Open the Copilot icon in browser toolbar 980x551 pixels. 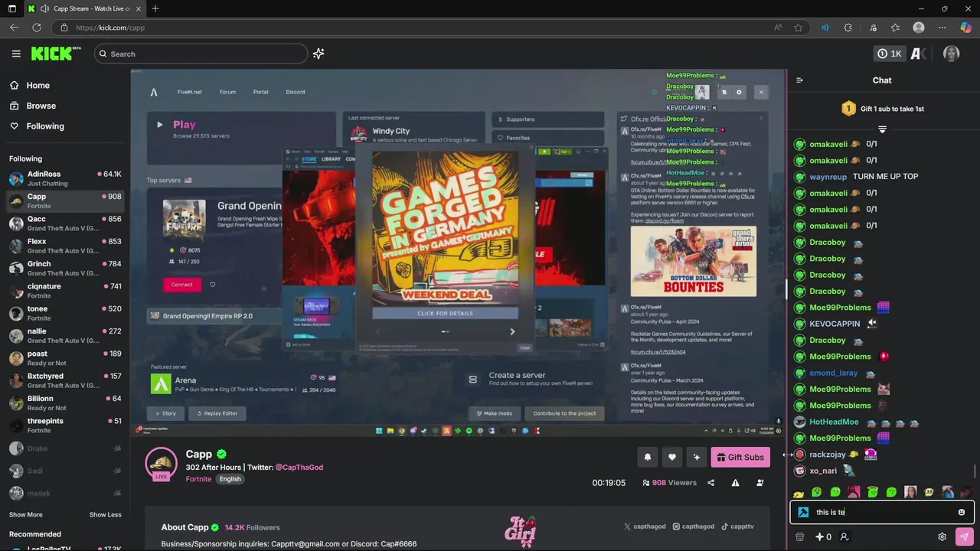965,28
